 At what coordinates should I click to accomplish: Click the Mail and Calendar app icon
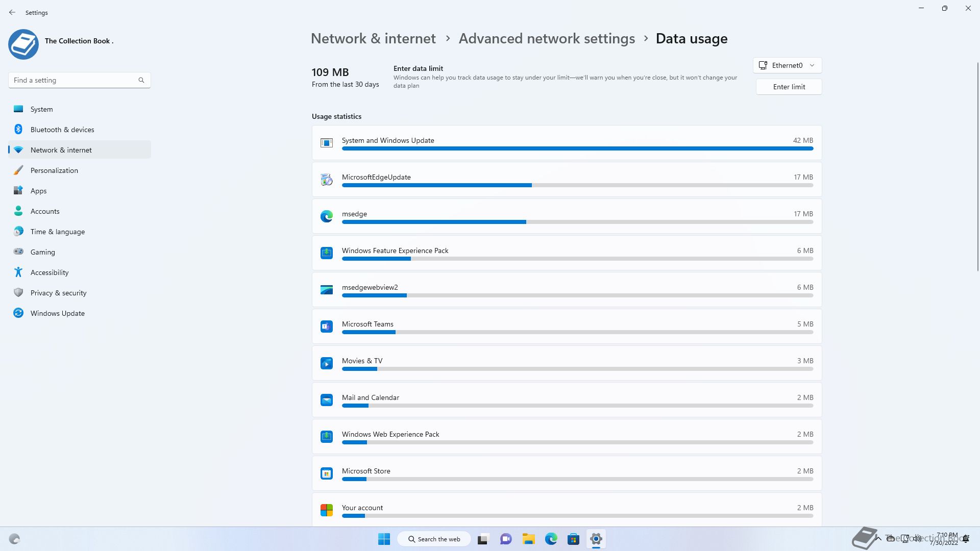[327, 400]
